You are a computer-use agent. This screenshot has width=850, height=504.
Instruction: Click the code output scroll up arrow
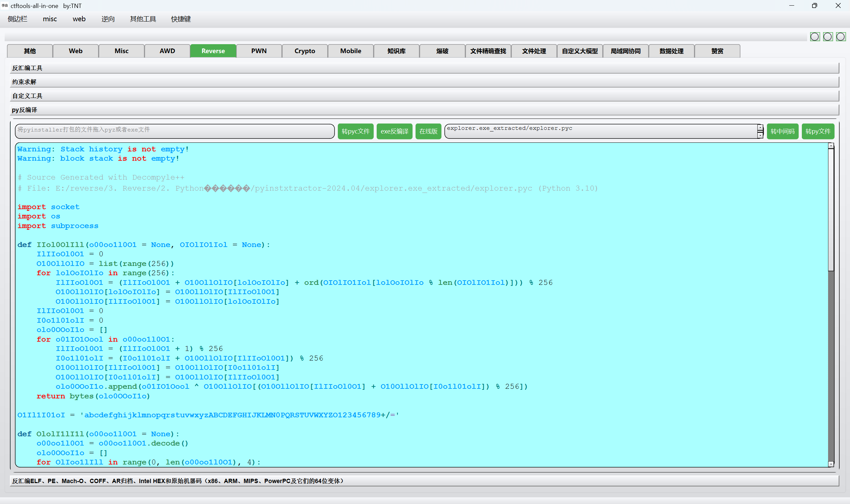(831, 146)
